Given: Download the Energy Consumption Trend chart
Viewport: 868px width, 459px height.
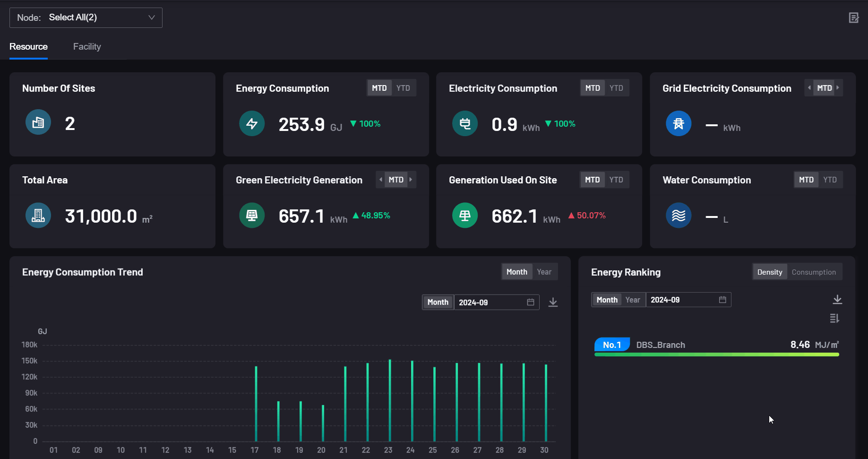Looking at the screenshot, I should [553, 302].
